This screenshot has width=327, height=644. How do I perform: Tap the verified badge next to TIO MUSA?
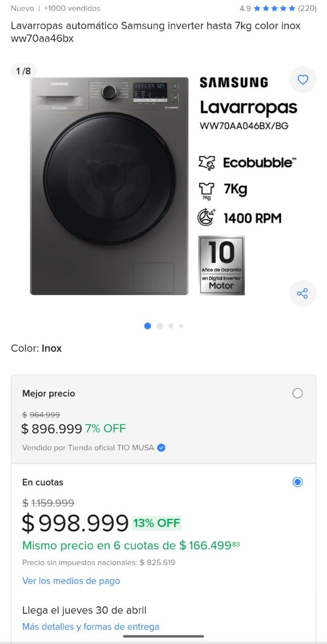coord(161,448)
